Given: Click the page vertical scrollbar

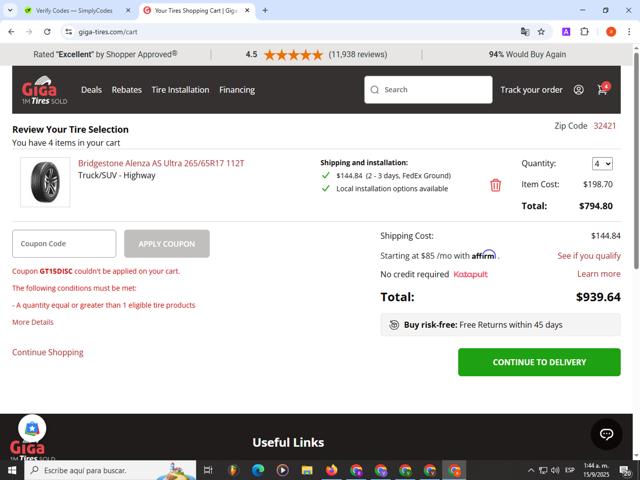Looking at the screenshot, I should click(636, 161).
